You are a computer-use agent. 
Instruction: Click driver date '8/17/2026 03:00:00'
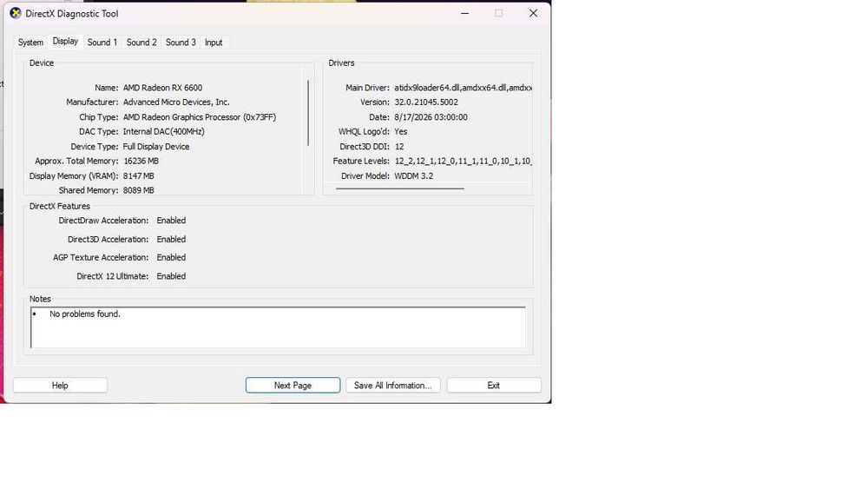point(431,117)
